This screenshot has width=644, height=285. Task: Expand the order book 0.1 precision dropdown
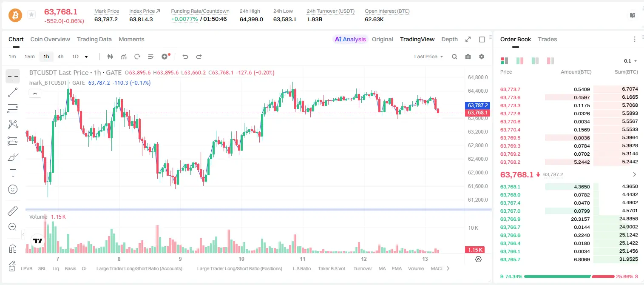click(x=630, y=61)
